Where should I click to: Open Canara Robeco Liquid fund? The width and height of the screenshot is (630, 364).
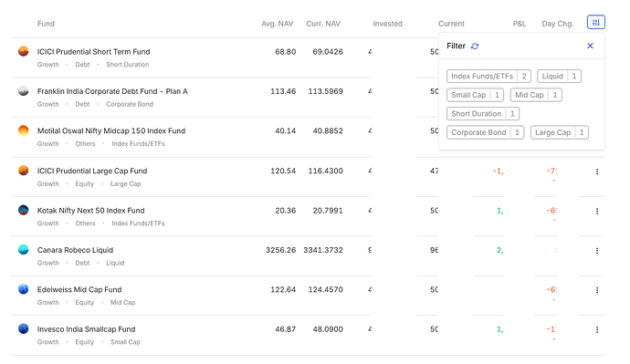75,250
